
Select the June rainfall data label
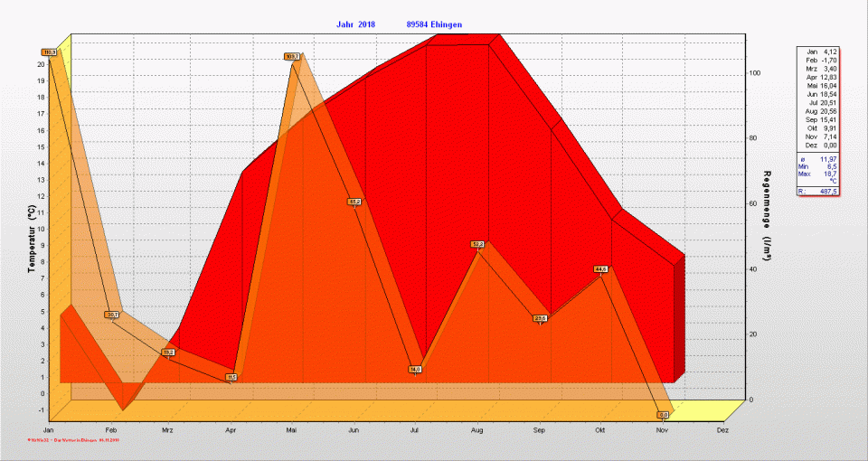354,202
